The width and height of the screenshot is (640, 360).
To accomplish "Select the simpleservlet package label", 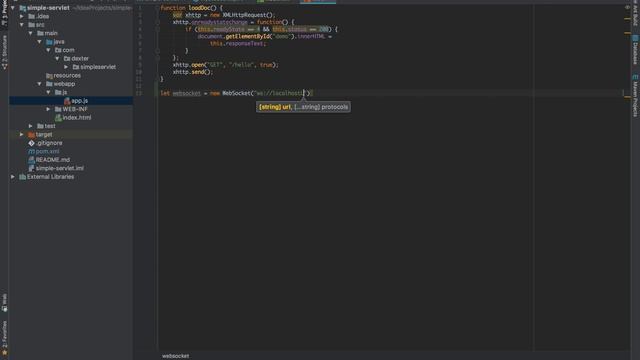I will (x=98, y=67).
